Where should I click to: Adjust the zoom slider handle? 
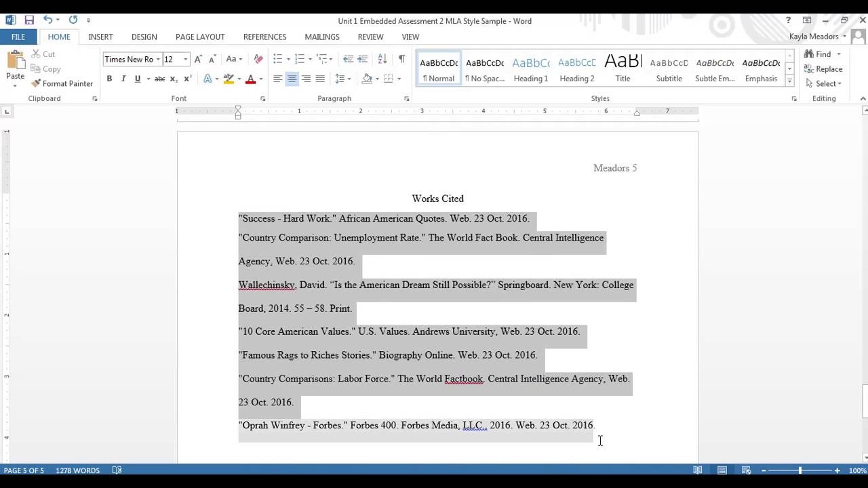[x=800, y=470]
